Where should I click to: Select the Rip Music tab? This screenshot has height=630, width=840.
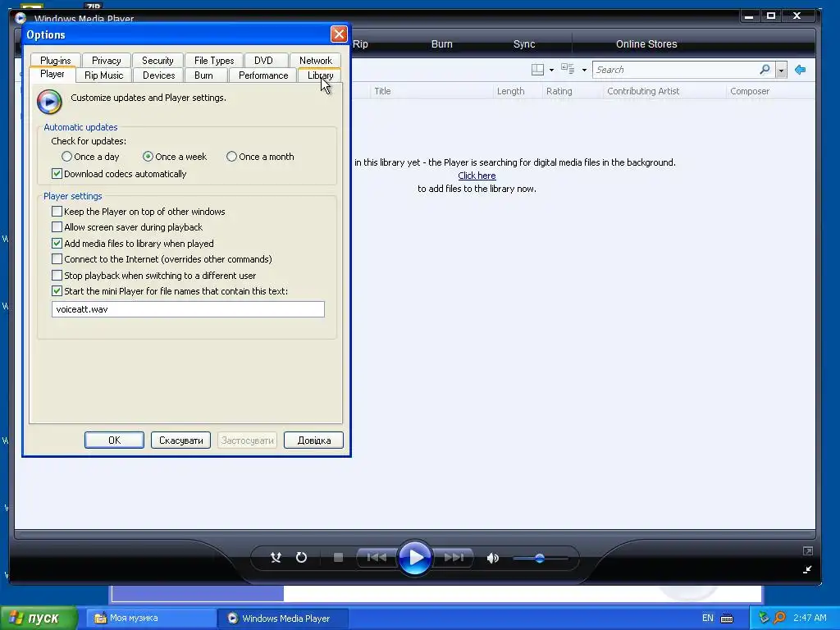[104, 75]
